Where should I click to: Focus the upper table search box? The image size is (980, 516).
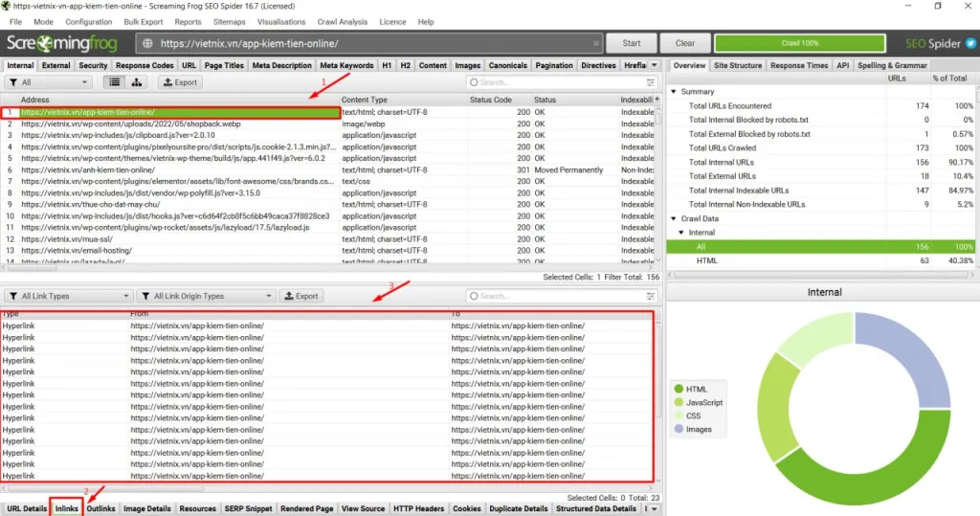click(560, 82)
